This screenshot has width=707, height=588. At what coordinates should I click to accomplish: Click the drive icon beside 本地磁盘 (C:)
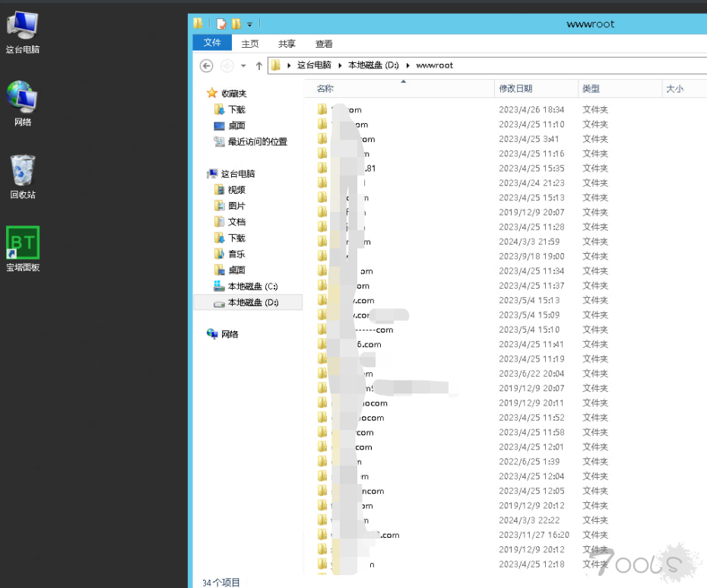[219, 286]
